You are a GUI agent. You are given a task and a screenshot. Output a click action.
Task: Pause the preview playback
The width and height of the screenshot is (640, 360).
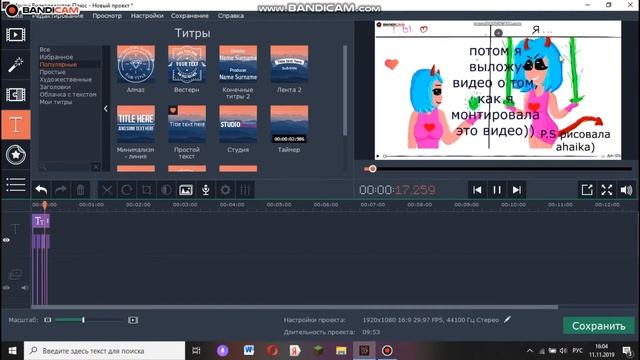[x=497, y=190]
